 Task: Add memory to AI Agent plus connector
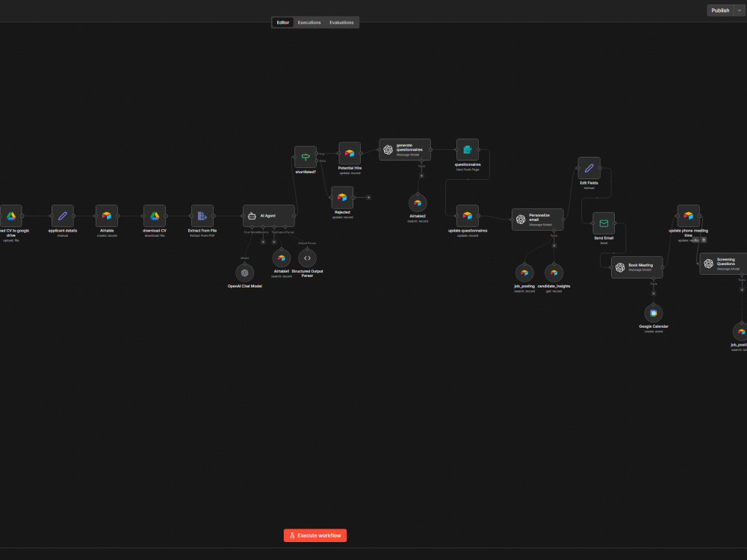263,242
